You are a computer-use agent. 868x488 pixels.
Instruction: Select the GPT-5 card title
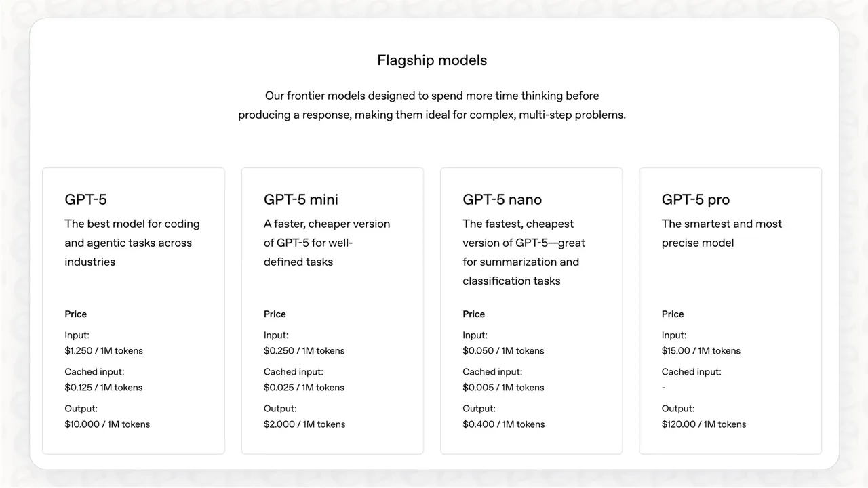point(86,199)
